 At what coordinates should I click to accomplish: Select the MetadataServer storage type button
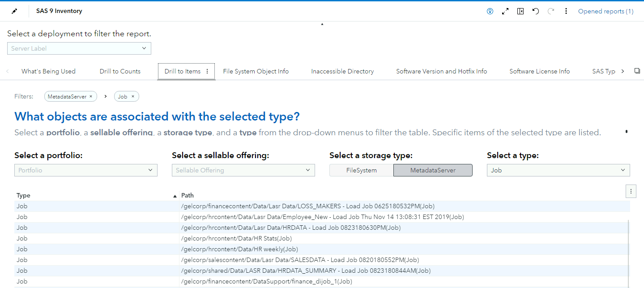tap(432, 170)
